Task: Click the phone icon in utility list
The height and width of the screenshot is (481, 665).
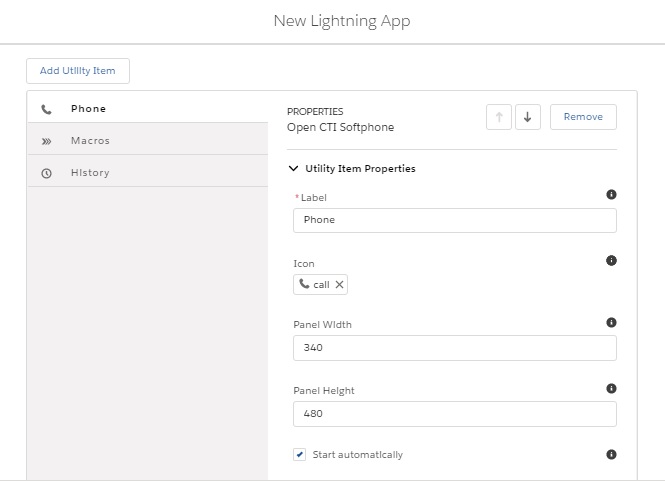Action: (x=46, y=109)
